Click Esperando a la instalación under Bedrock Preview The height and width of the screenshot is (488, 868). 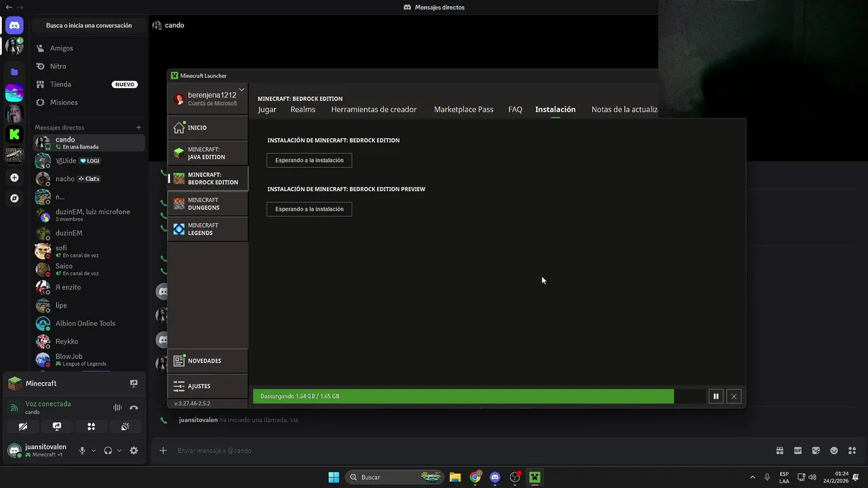coord(309,209)
